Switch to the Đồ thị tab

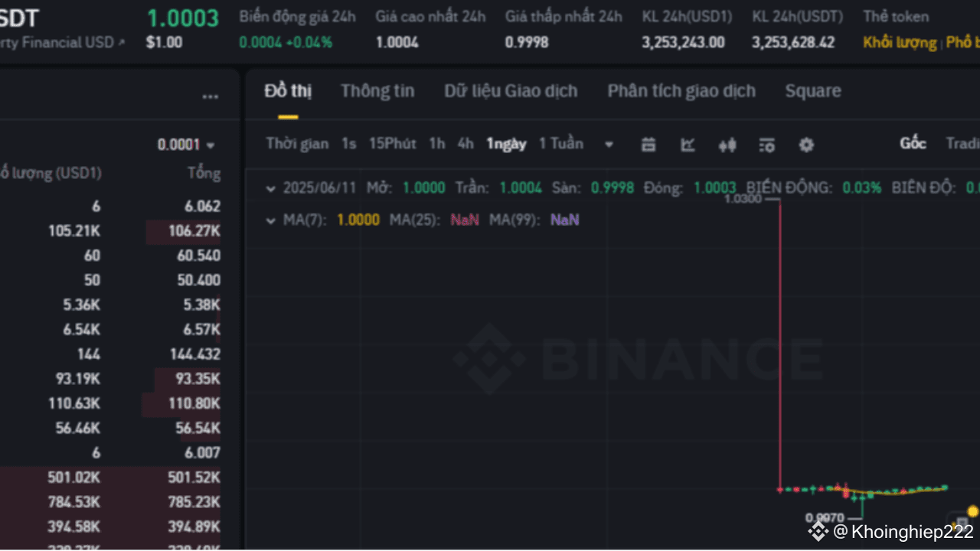[288, 91]
